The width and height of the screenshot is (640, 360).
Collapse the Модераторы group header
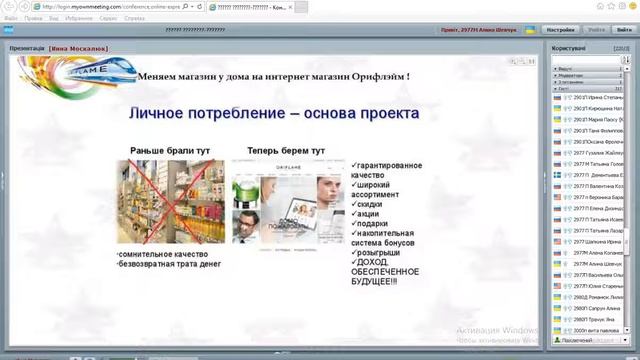coord(587,76)
